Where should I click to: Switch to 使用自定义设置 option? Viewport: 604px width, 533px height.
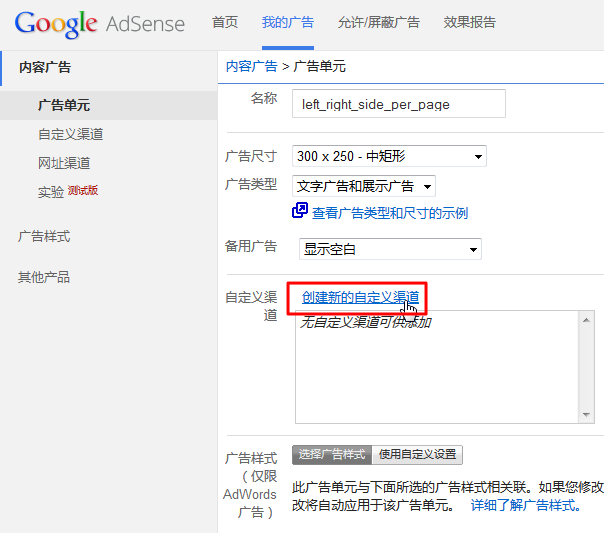(417, 455)
